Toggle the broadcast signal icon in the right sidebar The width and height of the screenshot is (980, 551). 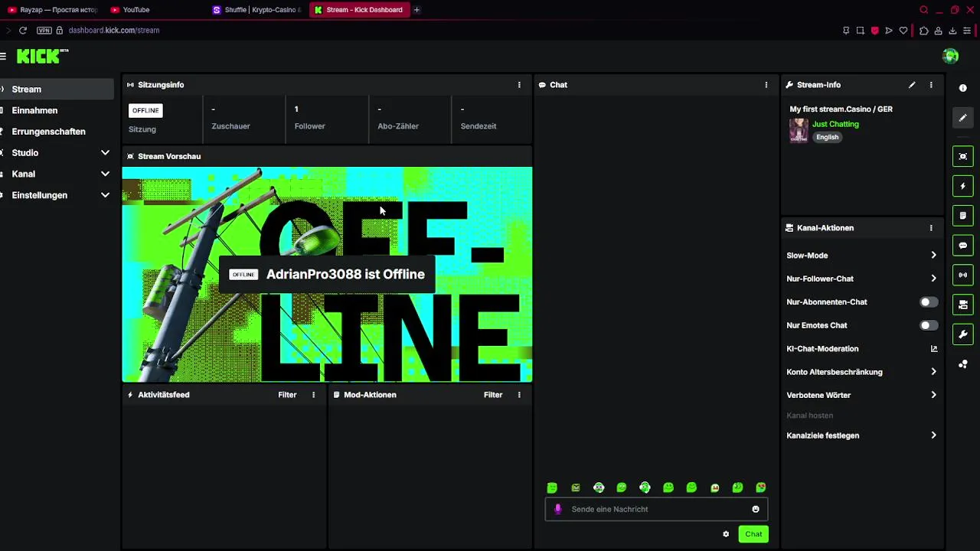coord(963,275)
